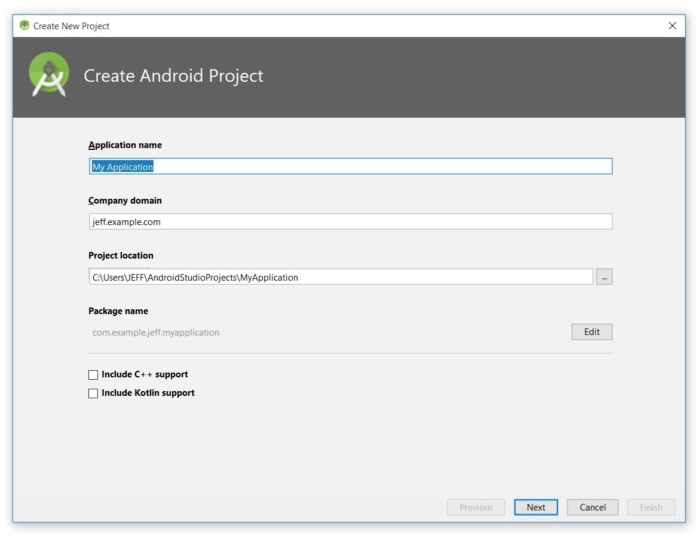Image resolution: width=700 pixels, height=538 pixels.
Task: Click the Next button
Action: click(x=536, y=507)
